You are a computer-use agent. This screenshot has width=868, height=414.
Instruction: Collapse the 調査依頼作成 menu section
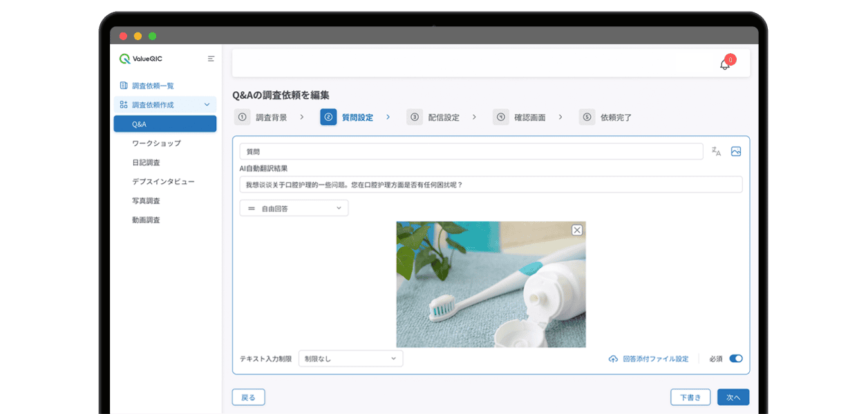pyautogui.click(x=207, y=105)
